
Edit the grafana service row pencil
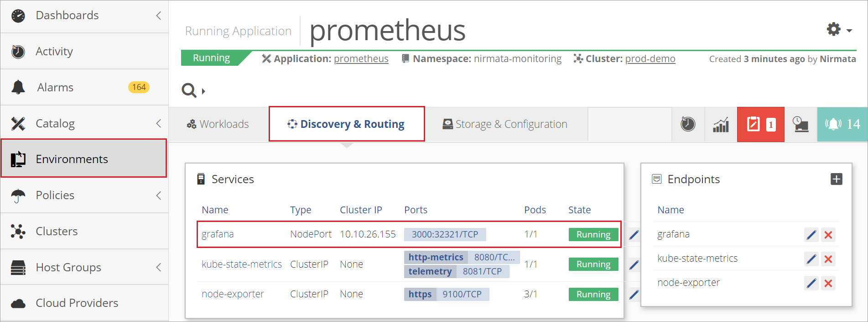pos(634,235)
